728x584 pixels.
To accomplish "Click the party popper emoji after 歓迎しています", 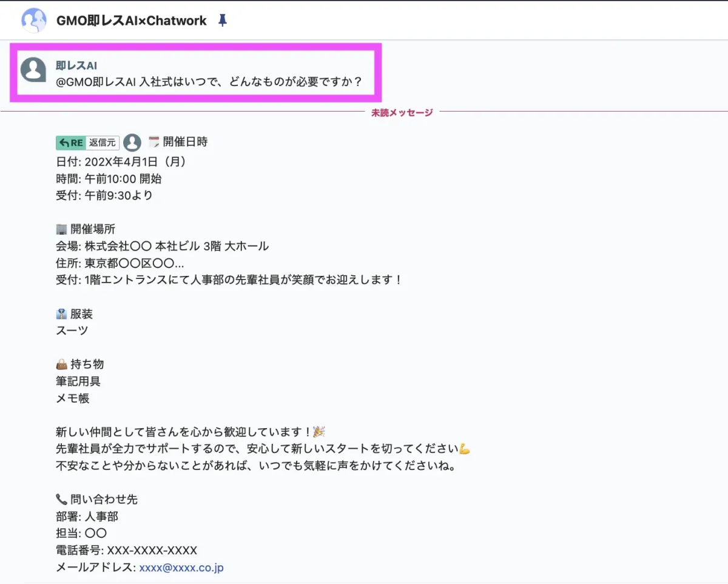I will 319,432.
